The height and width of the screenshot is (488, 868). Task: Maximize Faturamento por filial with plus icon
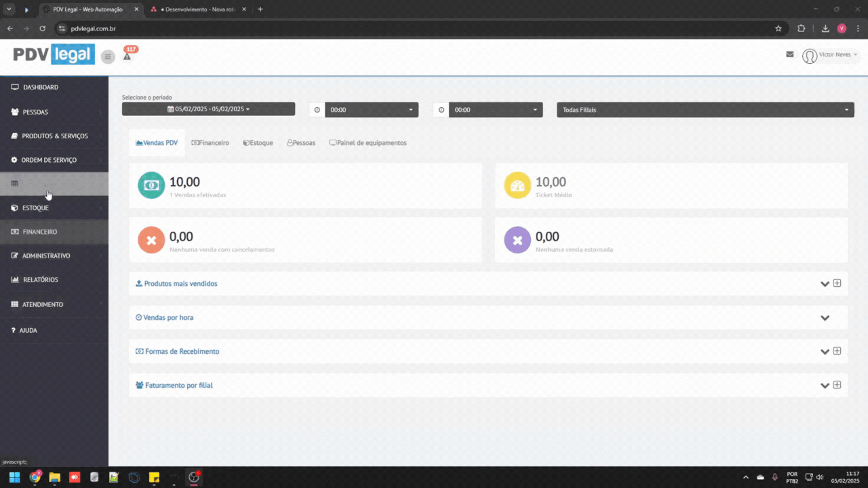point(837,385)
